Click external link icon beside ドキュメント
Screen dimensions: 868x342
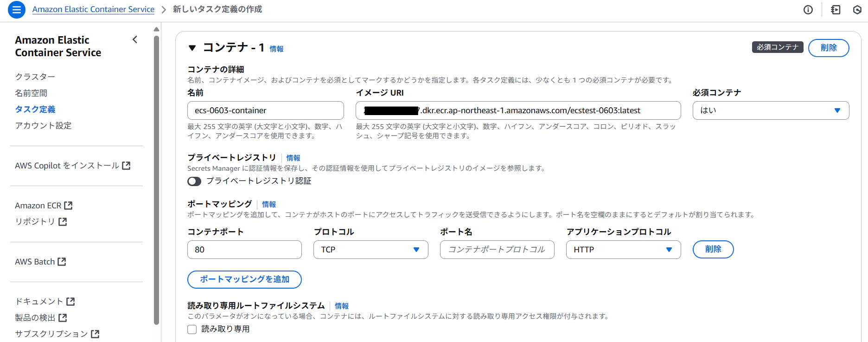pyautogui.click(x=70, y=302)
